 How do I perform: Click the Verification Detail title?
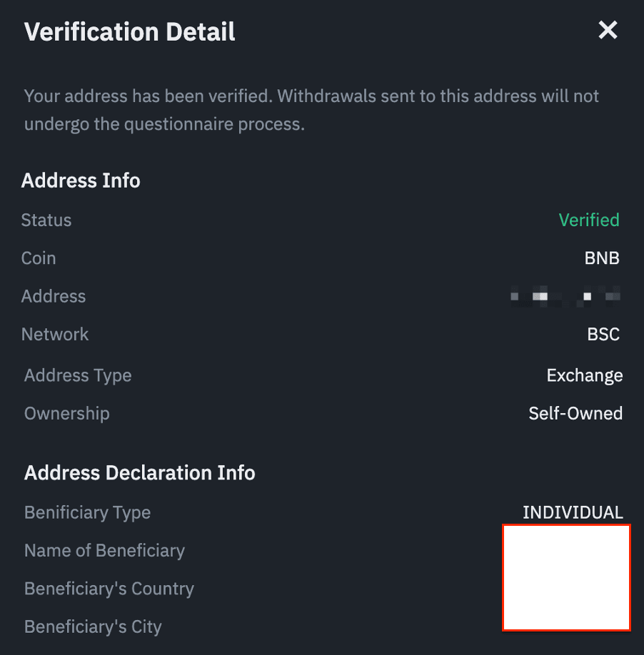(129, 31)
